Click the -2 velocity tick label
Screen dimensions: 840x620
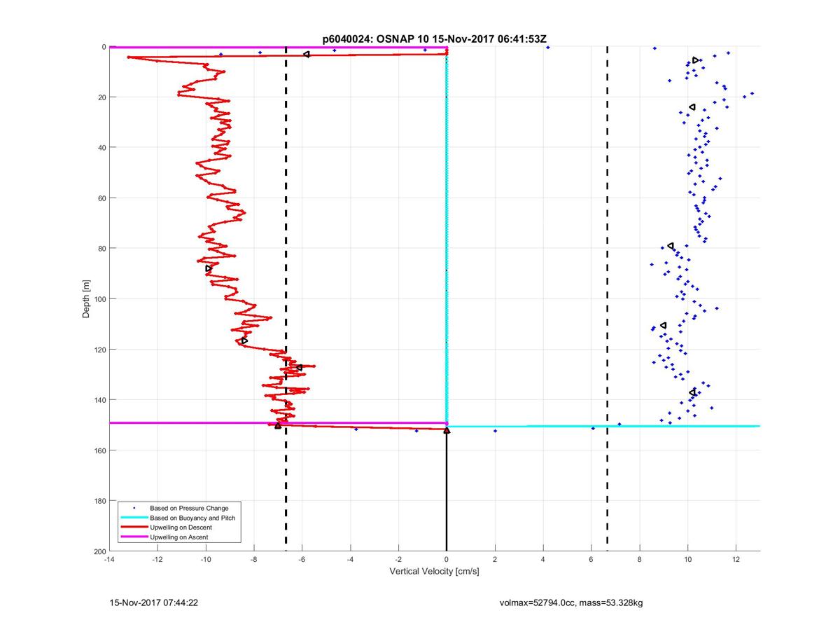pos(399,560)
